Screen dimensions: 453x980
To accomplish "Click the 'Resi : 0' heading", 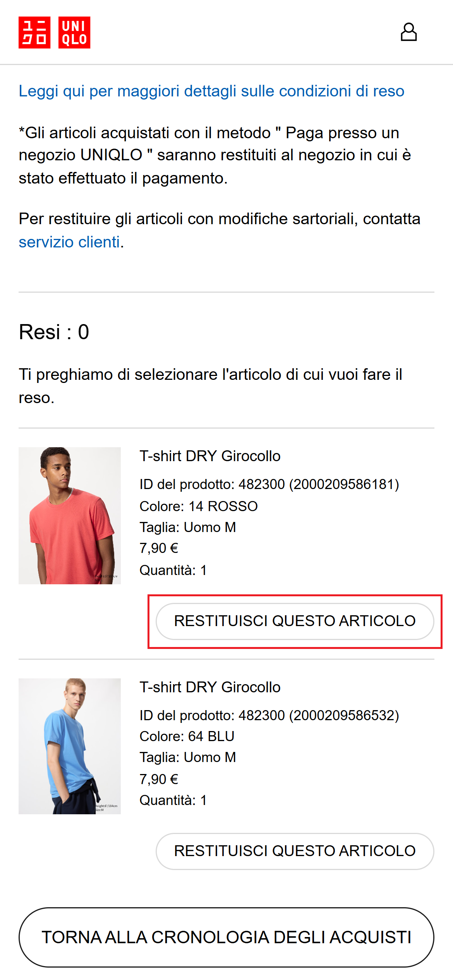I will click(x=54, y=332).
